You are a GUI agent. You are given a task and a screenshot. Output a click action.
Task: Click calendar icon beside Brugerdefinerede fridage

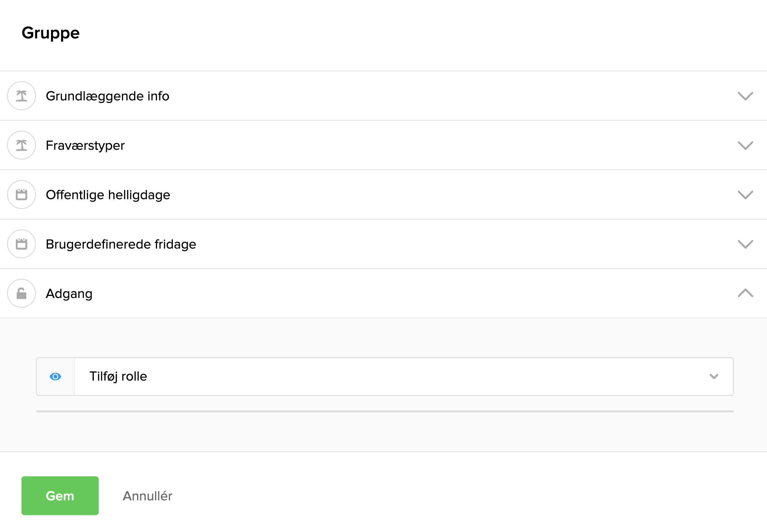21,244
